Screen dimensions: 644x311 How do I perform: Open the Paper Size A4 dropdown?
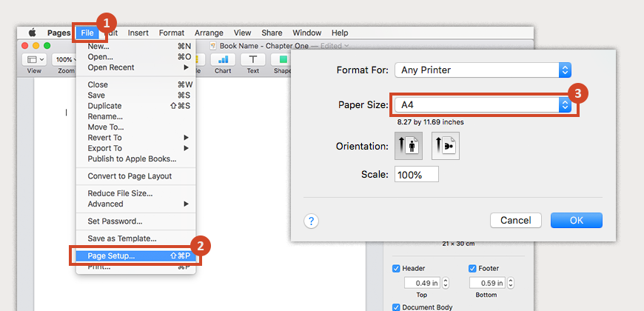click(483, 105)
